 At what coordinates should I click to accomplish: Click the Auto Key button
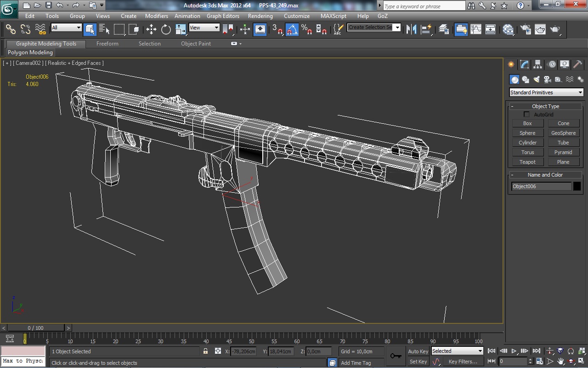[x=418, y=351]
